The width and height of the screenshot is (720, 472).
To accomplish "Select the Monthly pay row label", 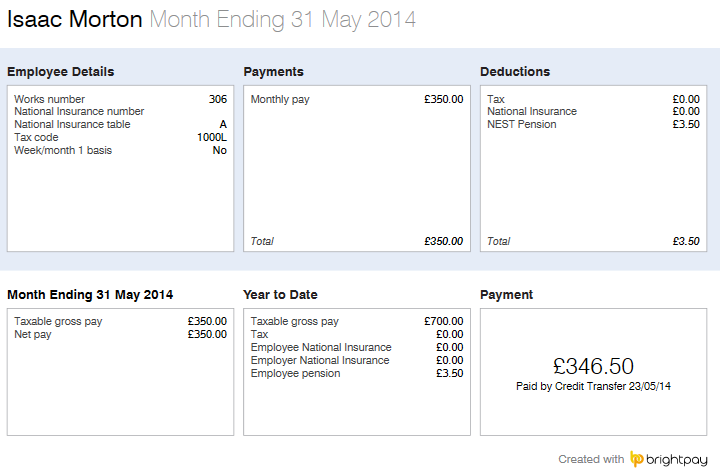I will tap(280, 99).
